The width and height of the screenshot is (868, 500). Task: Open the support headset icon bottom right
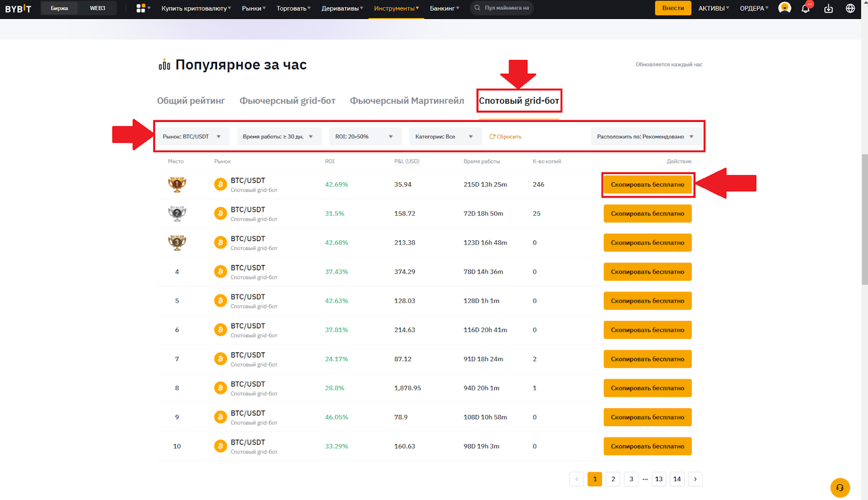pyautogui.click(x=840, y=487)
